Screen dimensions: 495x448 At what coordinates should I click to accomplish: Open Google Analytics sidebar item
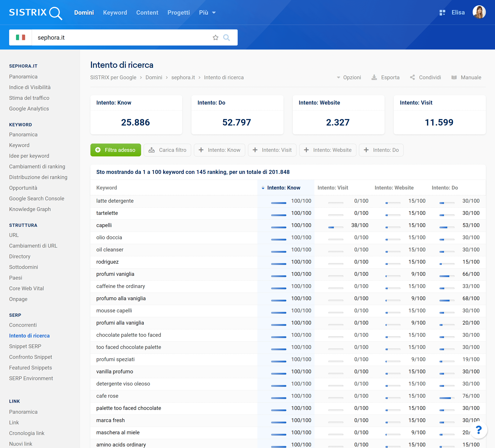pos(29,109)
